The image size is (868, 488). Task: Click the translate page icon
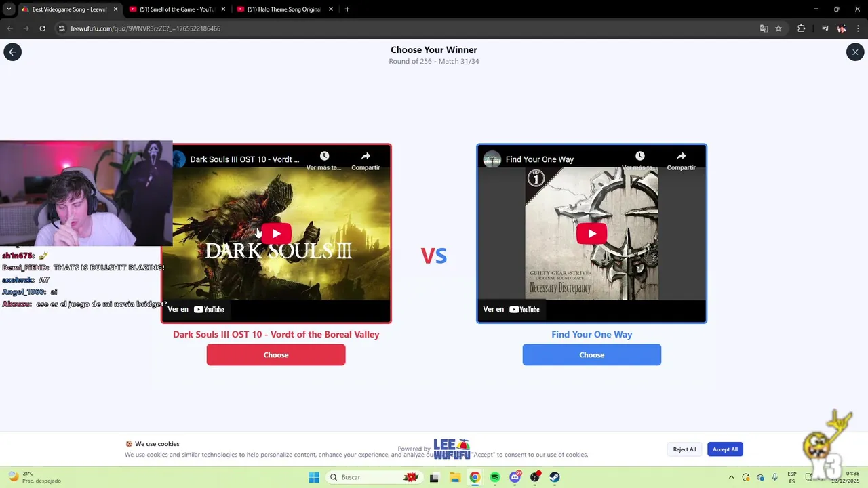coord(764,28)
